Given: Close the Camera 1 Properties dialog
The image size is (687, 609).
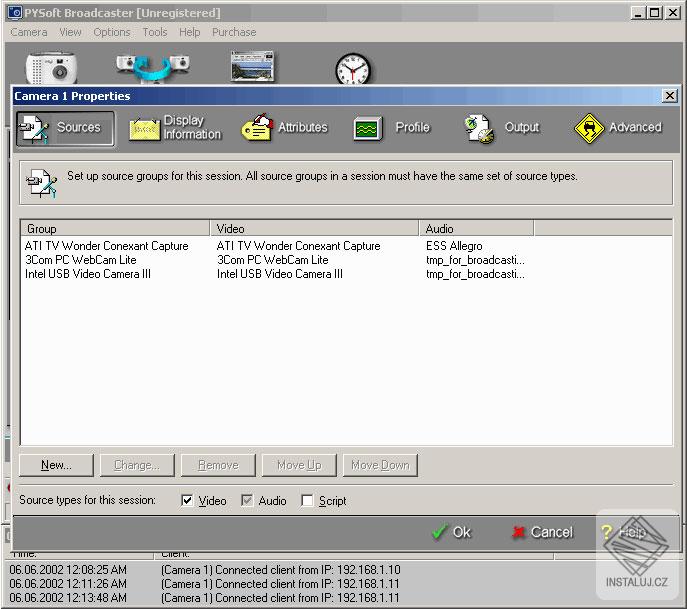Looking at the screenshot, I should pyautogui.click(x=669, y=96).
